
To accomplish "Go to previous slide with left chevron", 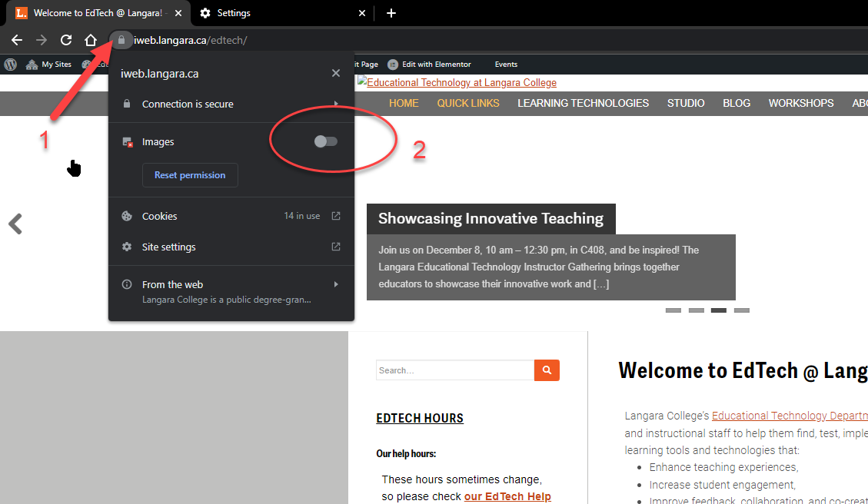I will [15, 224].
